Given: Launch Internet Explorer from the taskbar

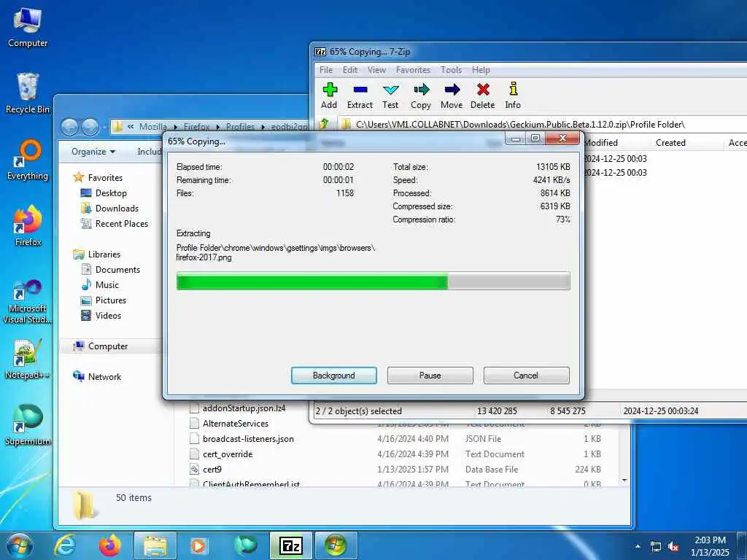Looking at the screenshot, I should [65, 545].
